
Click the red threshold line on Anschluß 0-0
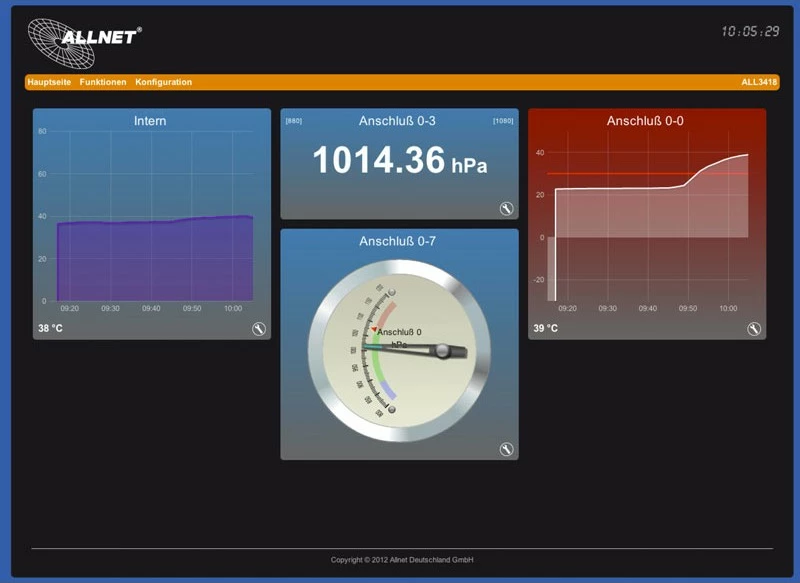(x=640, y=174)
